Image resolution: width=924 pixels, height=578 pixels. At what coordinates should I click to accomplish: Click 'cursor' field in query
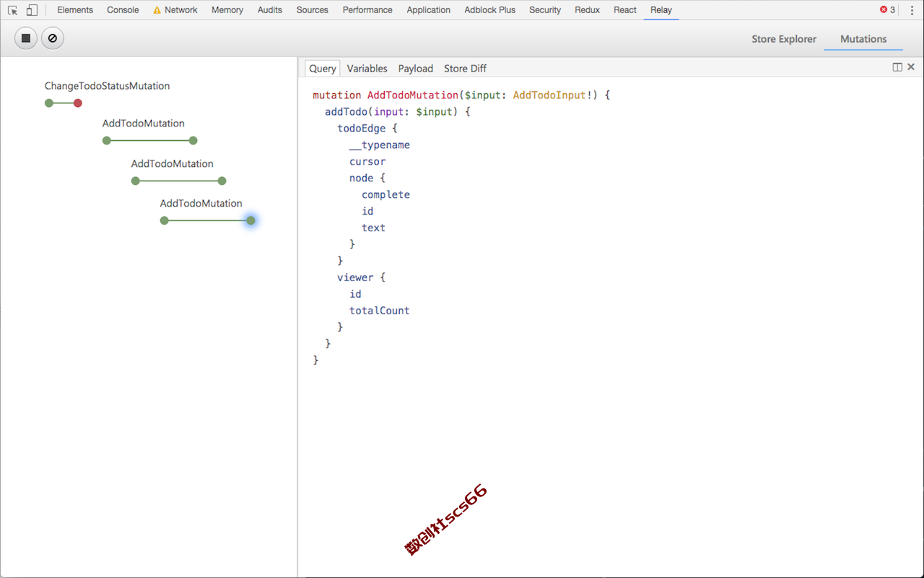pos(367,162)
